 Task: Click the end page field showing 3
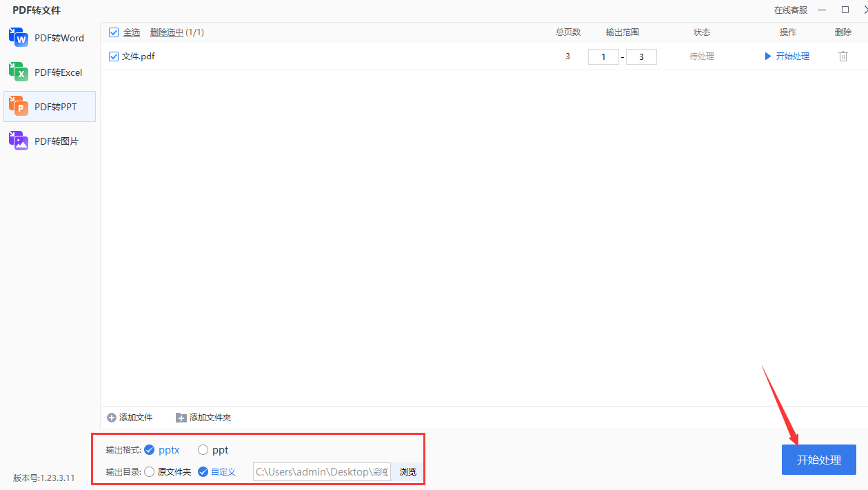[x=641, y=57]
